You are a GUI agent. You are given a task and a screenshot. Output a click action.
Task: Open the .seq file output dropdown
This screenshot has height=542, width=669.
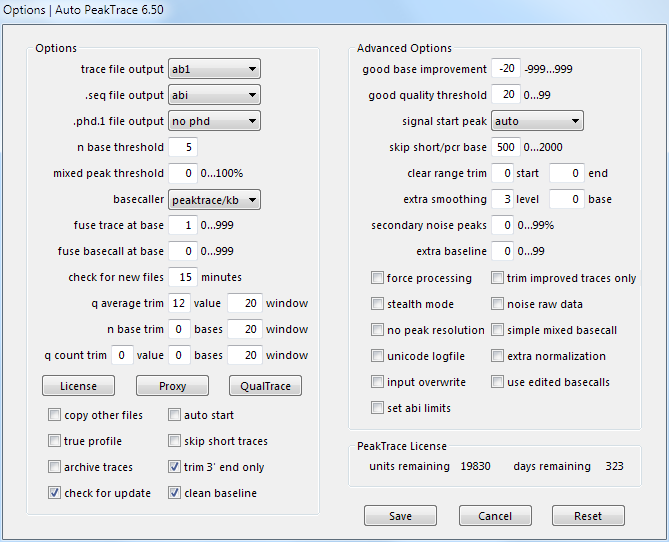(214, 95)
